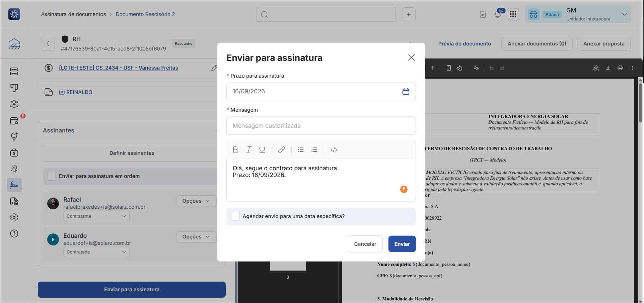Click the edit pencil next to the proposal link
The height and width of the screenshot is (303, 644).
[214, 68]
